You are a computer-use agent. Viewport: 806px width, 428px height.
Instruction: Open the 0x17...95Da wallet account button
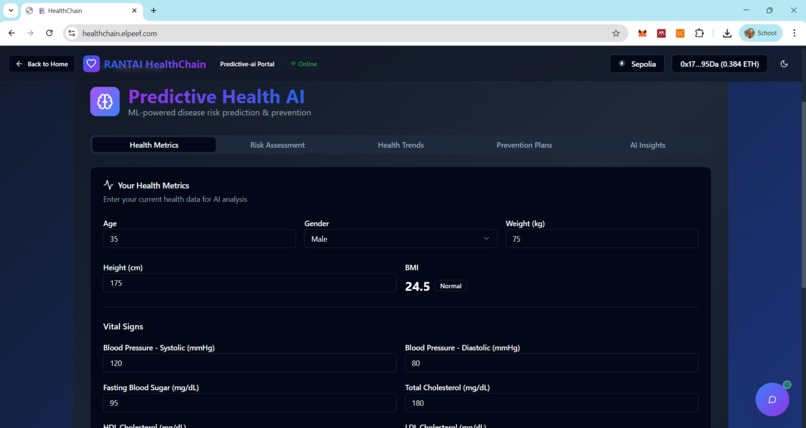point(720,64)
